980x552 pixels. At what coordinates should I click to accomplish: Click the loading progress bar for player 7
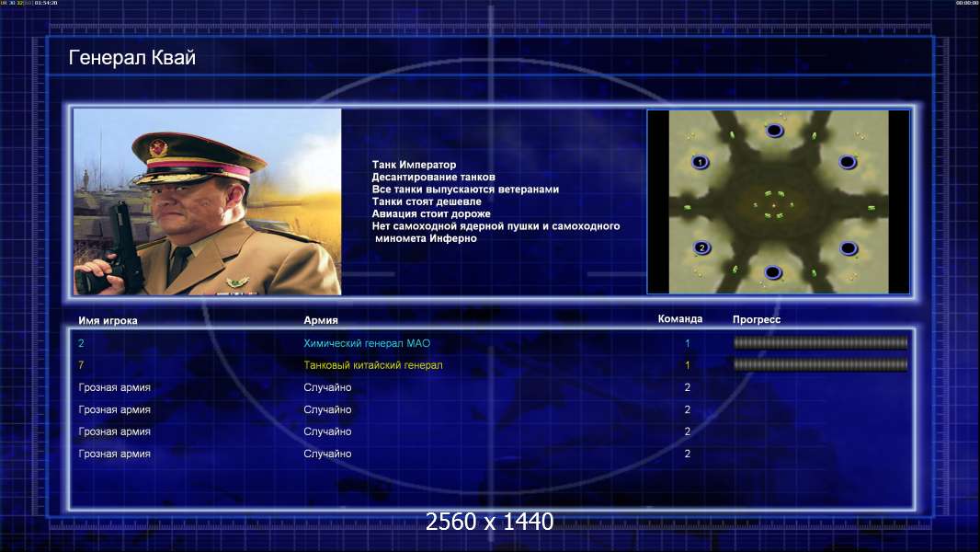click(x=820, y=364)
